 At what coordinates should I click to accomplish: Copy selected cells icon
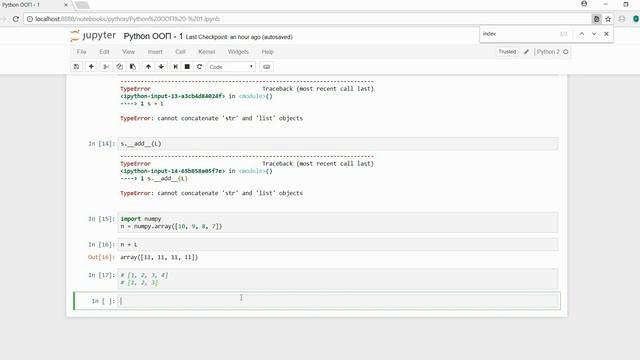(120, 67)
